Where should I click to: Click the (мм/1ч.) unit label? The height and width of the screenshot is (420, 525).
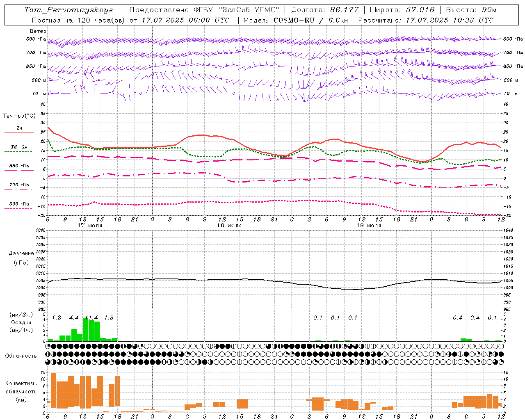[21, 330]
